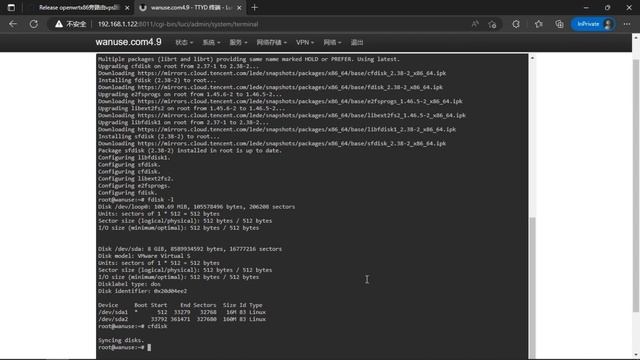Screen dimensions: 640x360
Task: Click the page vertical scrollbar thumb
Action: (x=636, y=186)
